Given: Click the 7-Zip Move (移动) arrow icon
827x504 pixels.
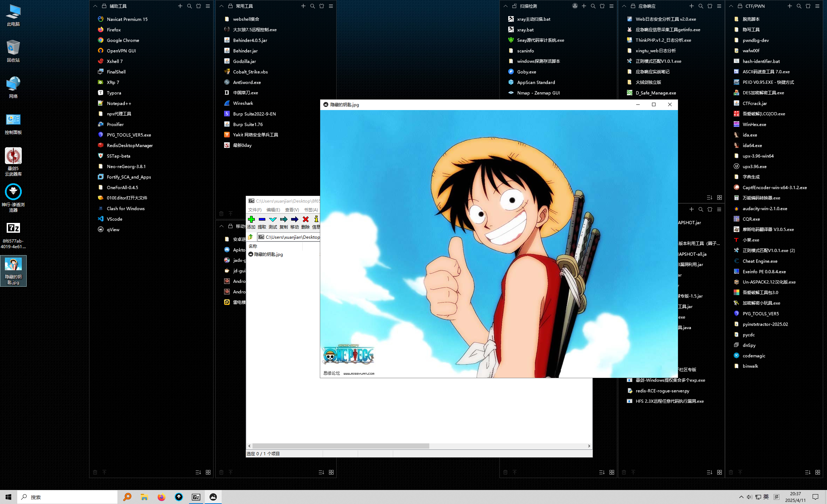Looking at the screenshot, I should 295,219.
